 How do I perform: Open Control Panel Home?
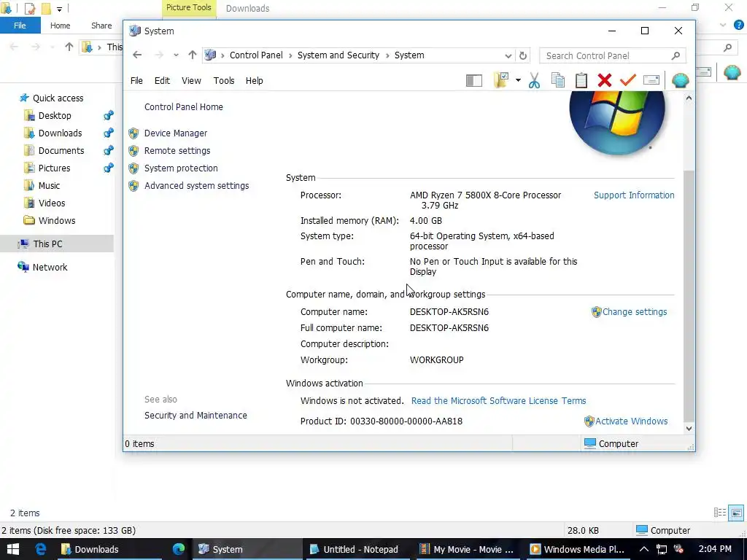point(183,107)
